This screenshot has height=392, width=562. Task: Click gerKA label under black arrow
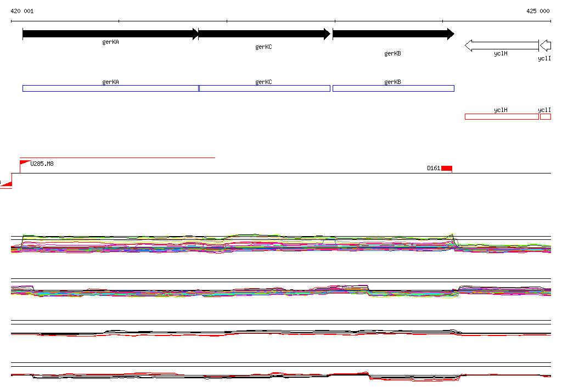point(110,42)
